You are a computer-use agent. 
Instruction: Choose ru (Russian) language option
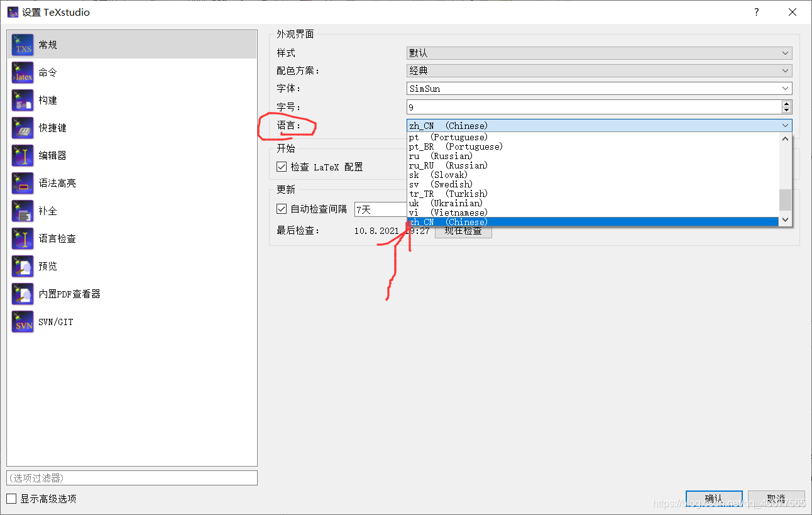[593, 156]
